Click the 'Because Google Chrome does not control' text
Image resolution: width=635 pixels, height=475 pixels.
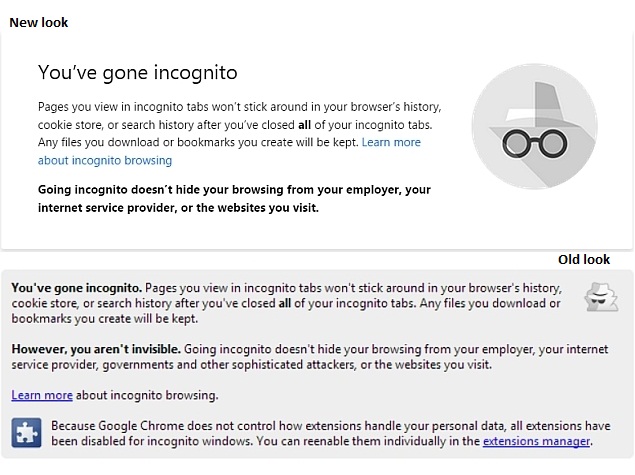(x=164, y=426)
